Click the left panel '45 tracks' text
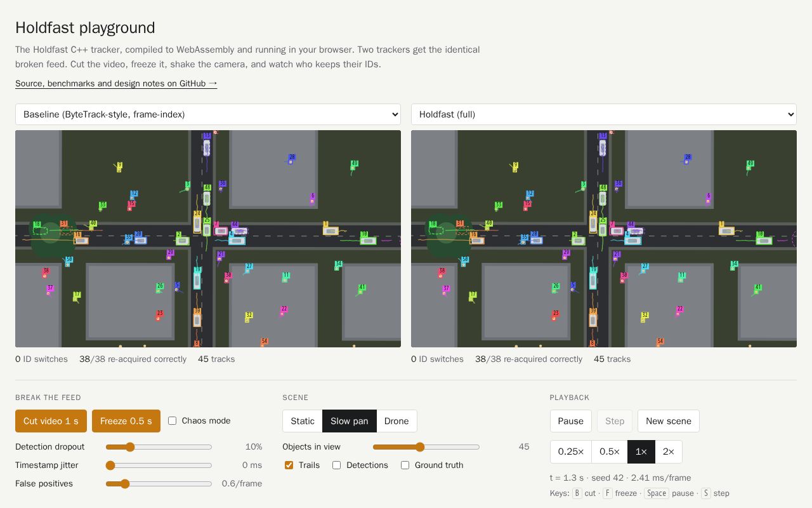 [216, 359]
